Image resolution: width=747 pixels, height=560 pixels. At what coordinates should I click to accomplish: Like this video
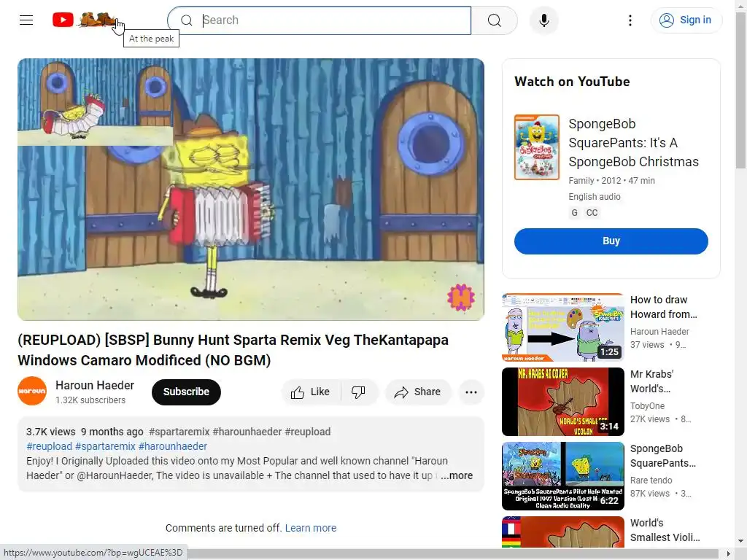pos(311,392)
